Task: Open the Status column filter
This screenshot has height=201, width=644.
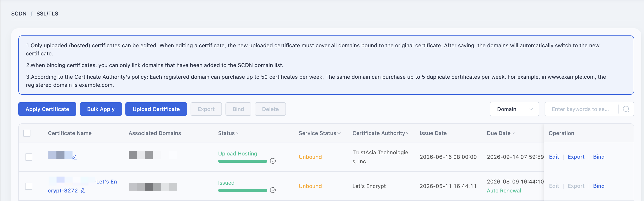Action: [x=238, y=133]
